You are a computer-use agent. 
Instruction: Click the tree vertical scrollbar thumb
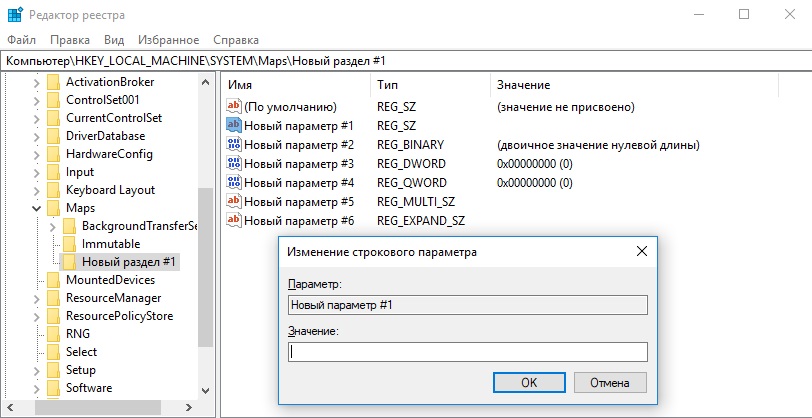(x=206, y=268)
